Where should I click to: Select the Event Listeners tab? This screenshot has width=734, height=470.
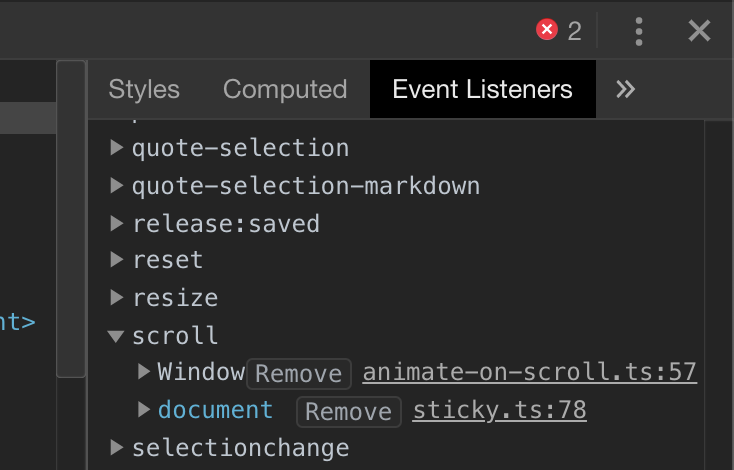(483, 89)
